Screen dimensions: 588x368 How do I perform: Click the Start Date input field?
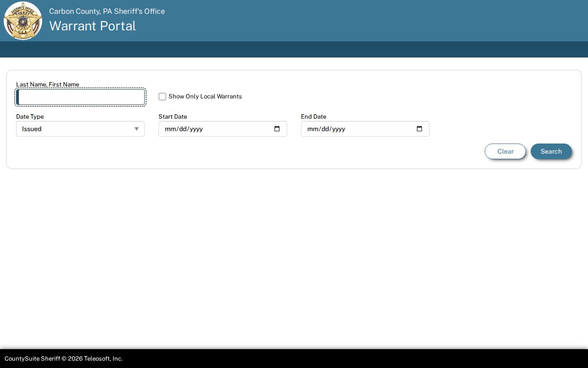[x=223, y=129]
